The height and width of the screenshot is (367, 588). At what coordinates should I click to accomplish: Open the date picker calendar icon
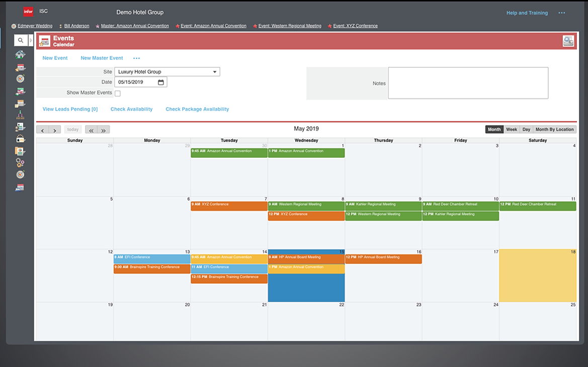(x=161, y=82)
